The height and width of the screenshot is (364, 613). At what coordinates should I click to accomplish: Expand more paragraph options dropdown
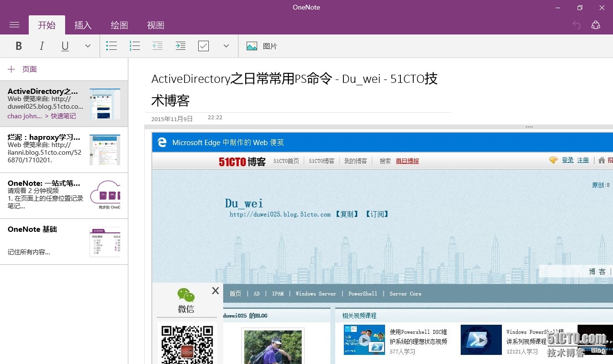point(227,46)
